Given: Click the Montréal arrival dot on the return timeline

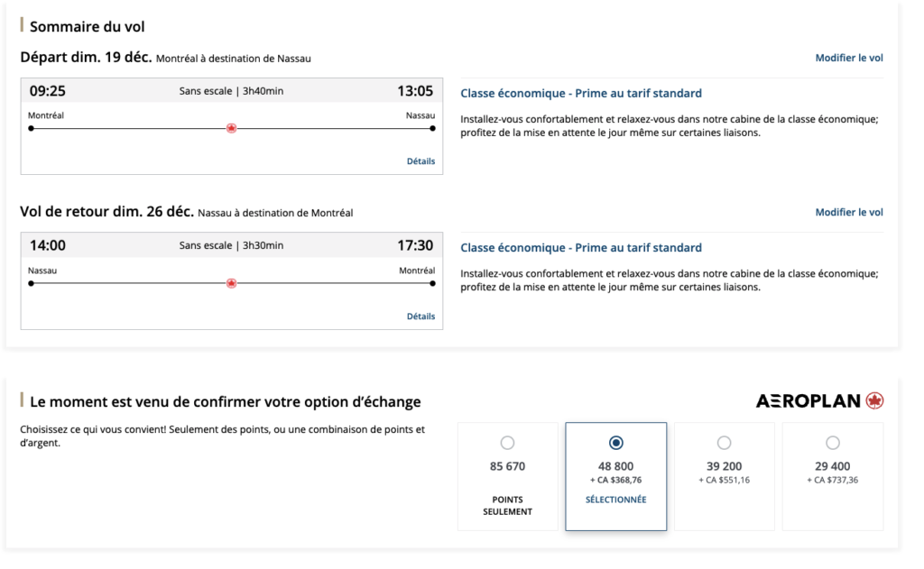Looking at the screenshot, I should coord(433,283).
